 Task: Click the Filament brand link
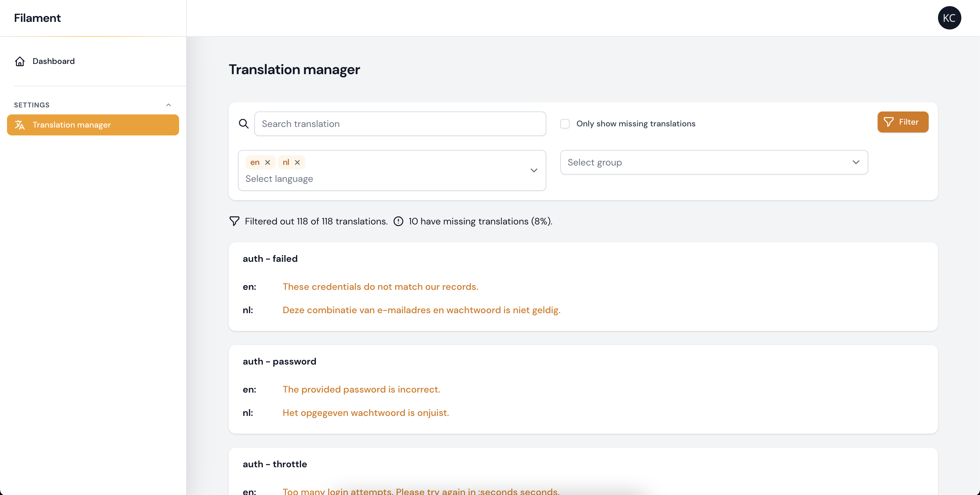tap(37, 18)
